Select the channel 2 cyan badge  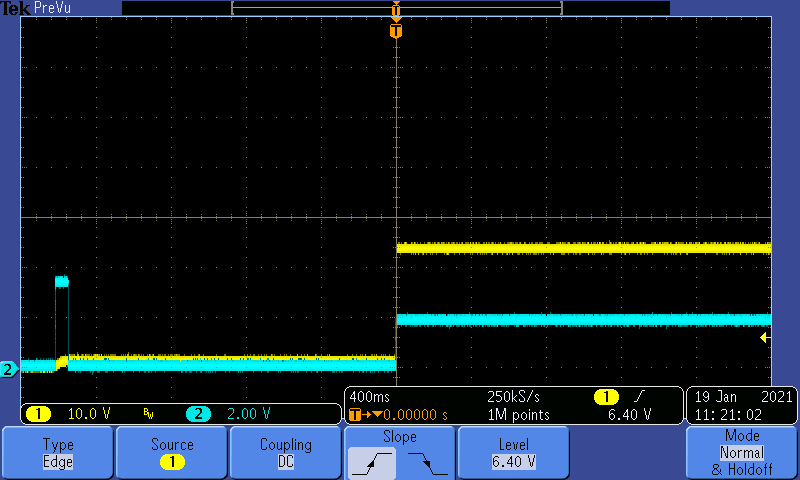click(198, 414)
